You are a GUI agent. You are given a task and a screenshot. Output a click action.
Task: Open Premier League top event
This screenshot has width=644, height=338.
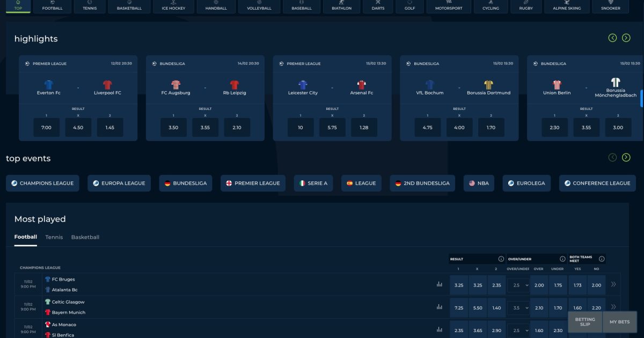click(x=253, y=183)
